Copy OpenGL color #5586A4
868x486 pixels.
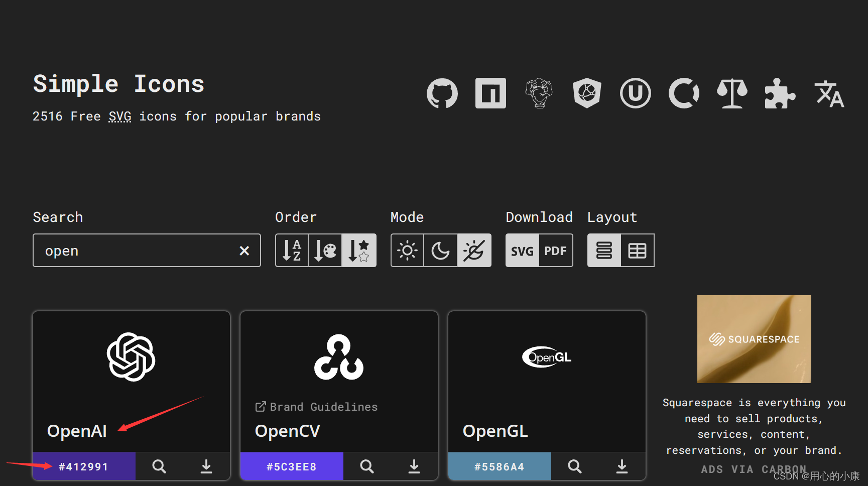500,466
